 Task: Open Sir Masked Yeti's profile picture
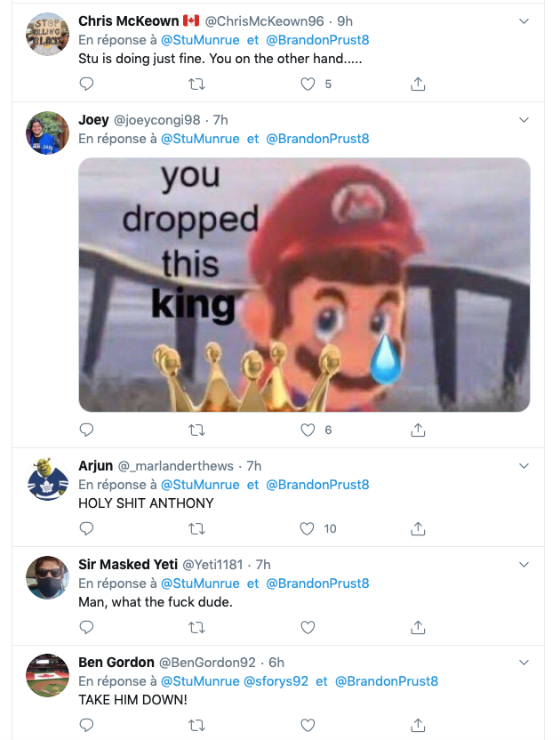48,577
